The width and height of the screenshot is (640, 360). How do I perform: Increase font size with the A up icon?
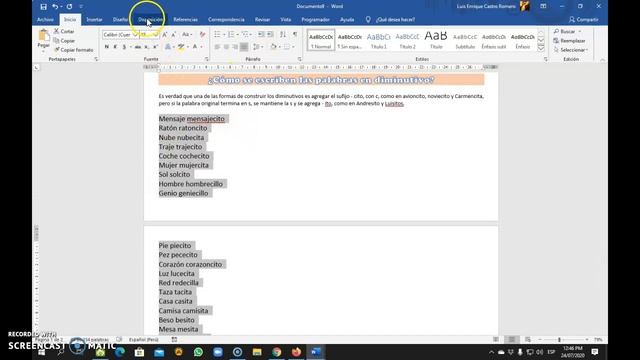[x=165, y=35]
